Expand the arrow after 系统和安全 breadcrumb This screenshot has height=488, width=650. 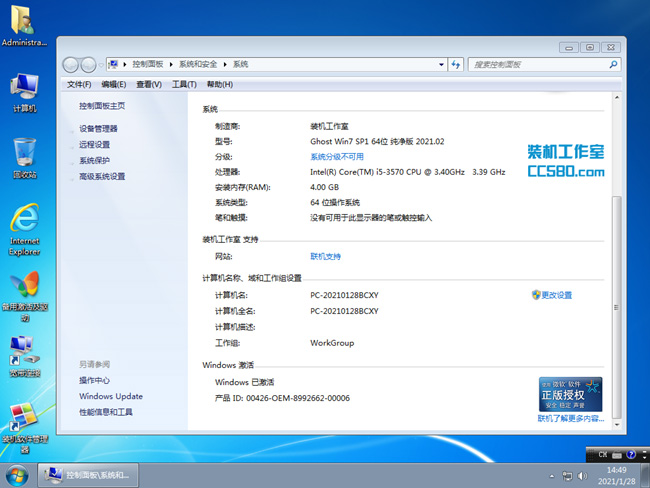click(x=225, y=64)
